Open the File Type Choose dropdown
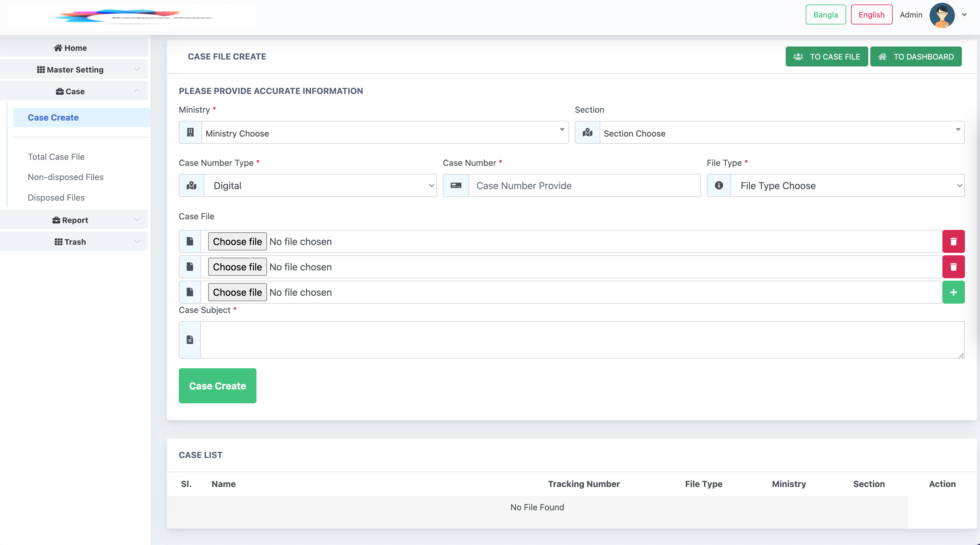Image resolution: width=980 pixels, height=545 pixels. [847, 185]
